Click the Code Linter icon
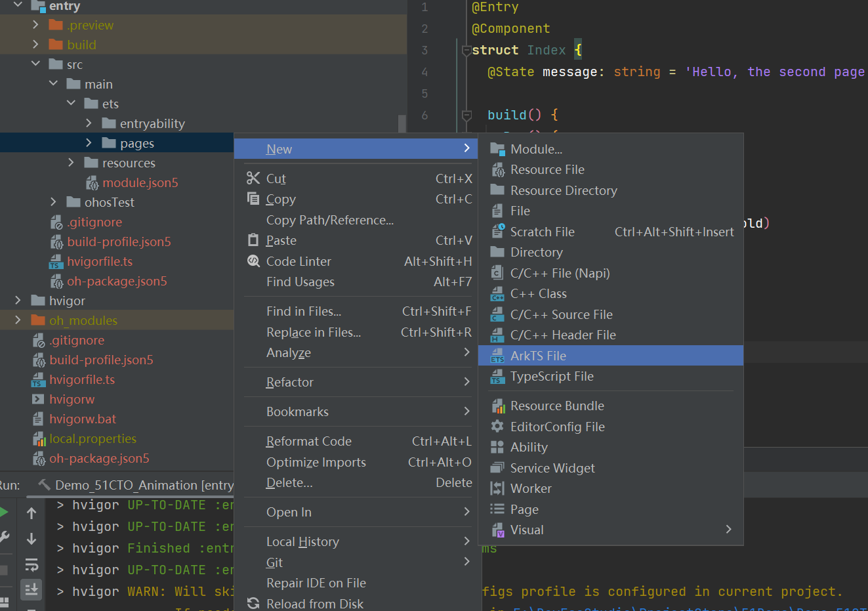The image size is (868, 611). 253,261
